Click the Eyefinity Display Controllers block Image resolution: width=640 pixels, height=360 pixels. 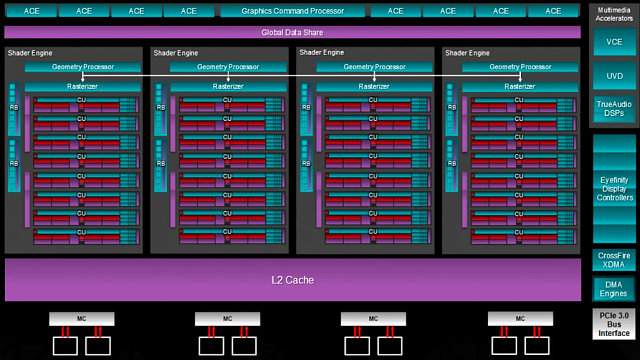coord(614,189)
